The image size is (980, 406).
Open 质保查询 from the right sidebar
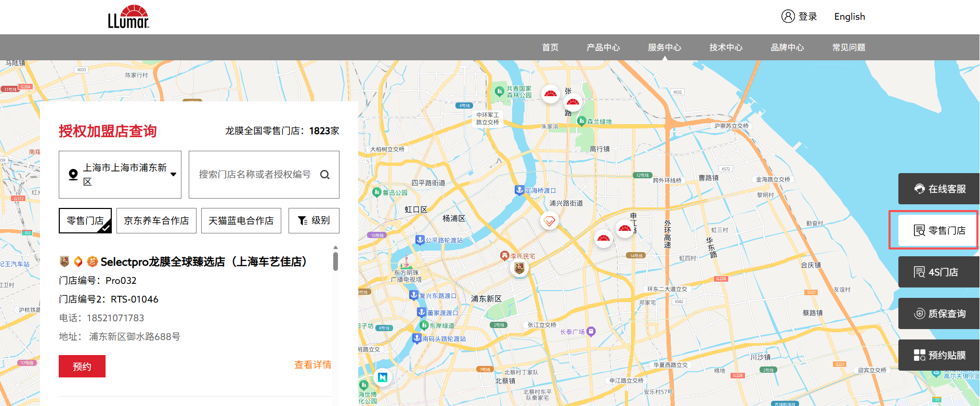click(939, 313)
